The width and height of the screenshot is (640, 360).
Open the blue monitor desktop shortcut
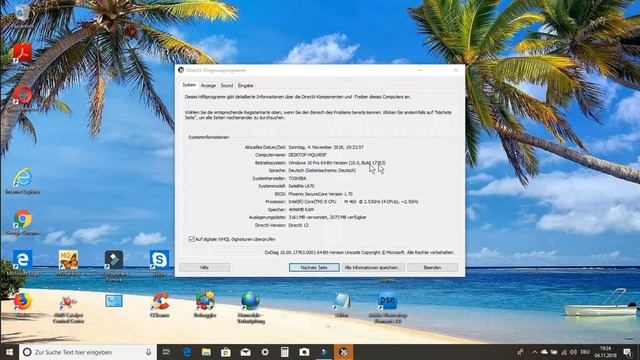pos(114,302)
